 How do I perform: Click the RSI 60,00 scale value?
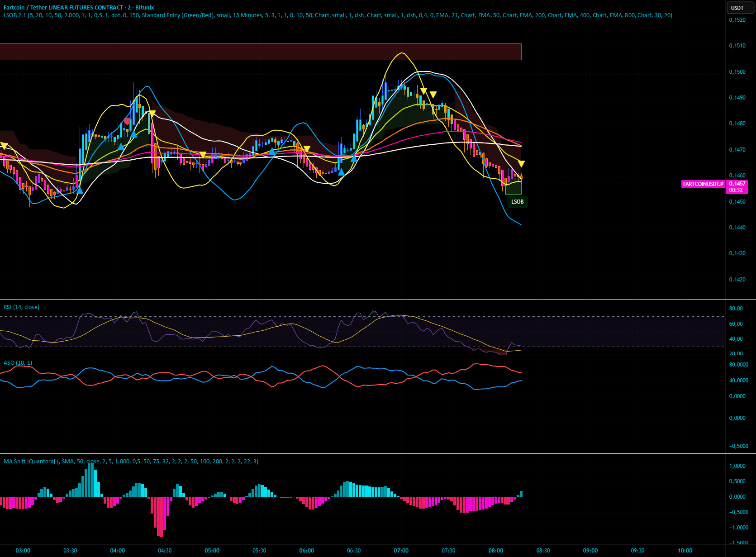click(736, 324)
